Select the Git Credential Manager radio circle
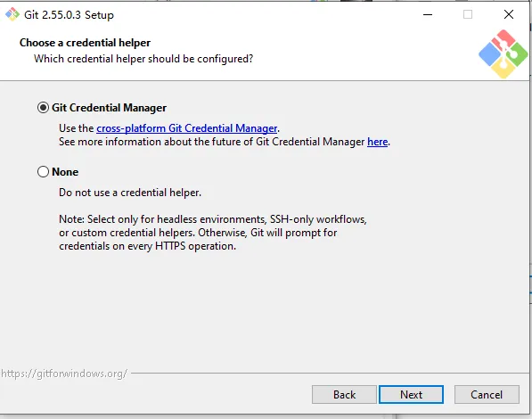Viewport: 532px width, 419px height. pyautogui.click(x=43, y=108)
